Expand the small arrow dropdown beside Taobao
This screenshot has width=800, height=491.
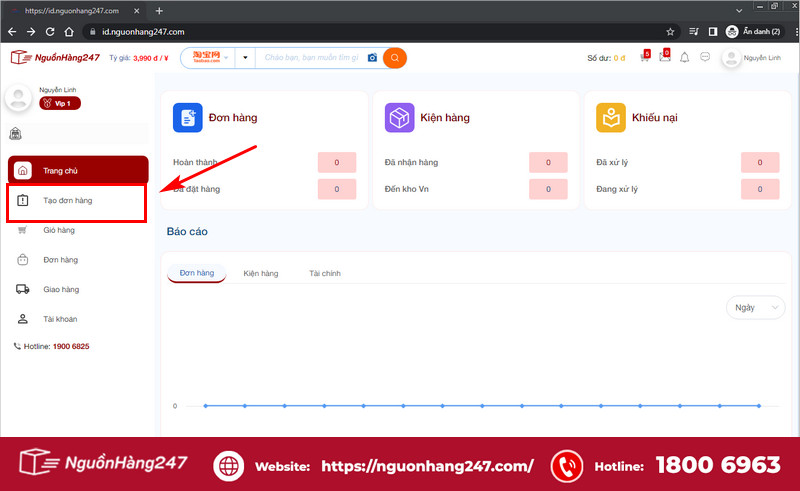(245, 58)
